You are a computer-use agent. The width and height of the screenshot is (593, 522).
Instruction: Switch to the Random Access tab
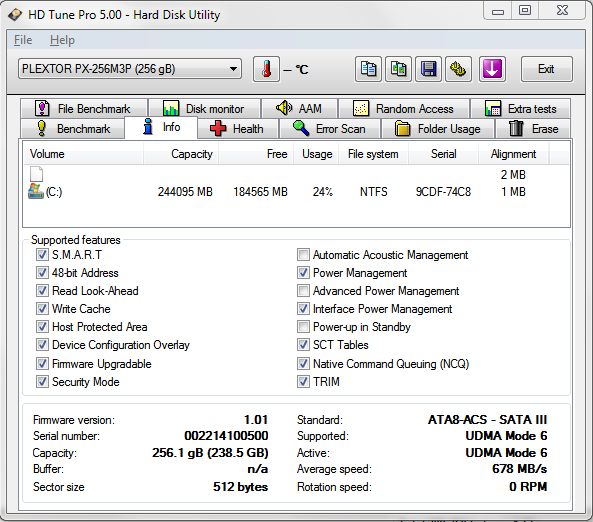point(404,109)
